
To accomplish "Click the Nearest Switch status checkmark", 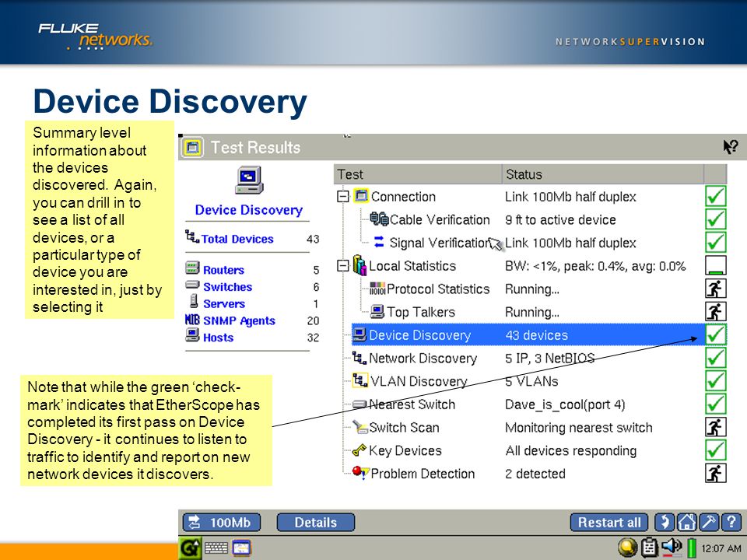I will (x=716, y=404).
